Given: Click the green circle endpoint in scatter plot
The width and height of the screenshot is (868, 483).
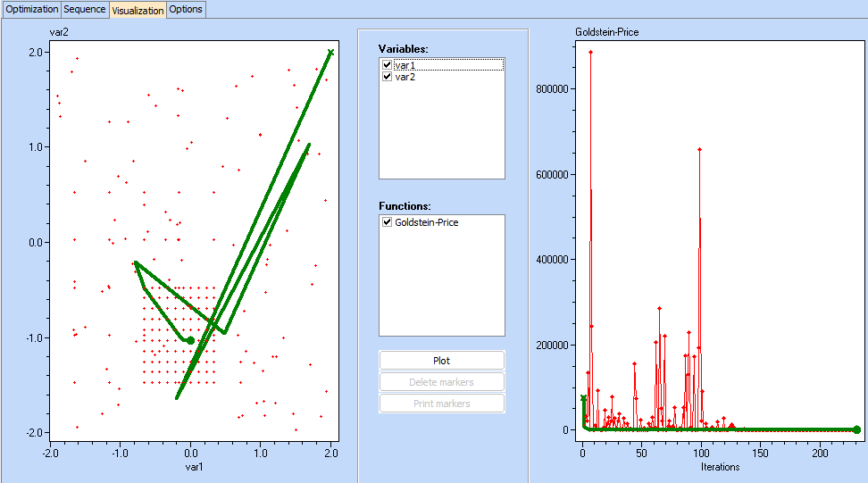Looking at the screenshot, I should click(190, 340).
